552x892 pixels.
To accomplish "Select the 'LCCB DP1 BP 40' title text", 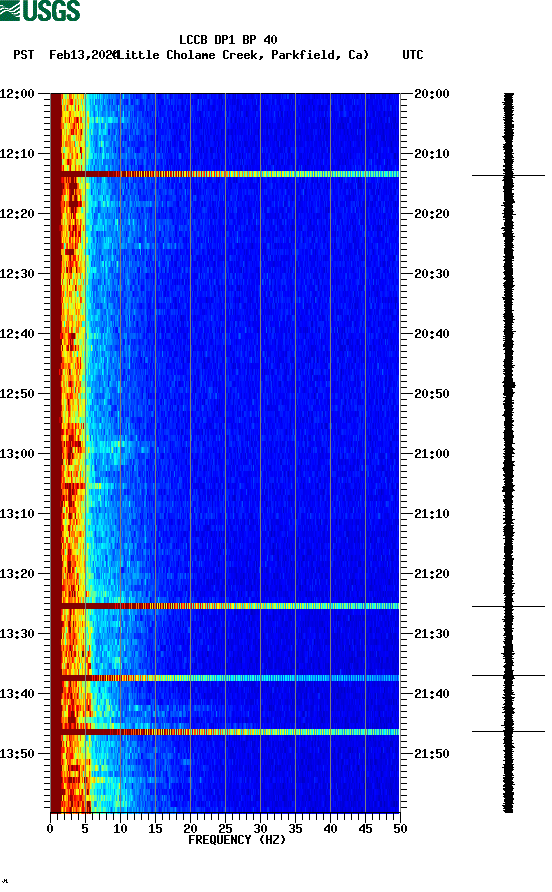I will point(228,40).
